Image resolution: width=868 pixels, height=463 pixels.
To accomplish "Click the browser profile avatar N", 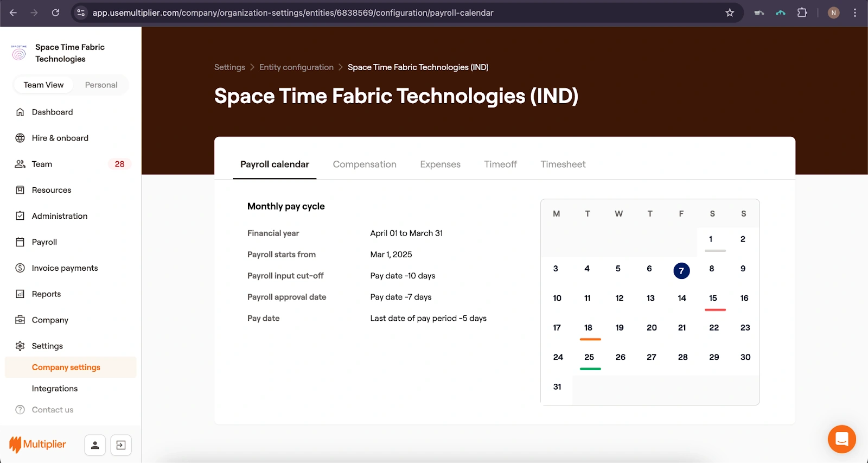I will point(833,12).
